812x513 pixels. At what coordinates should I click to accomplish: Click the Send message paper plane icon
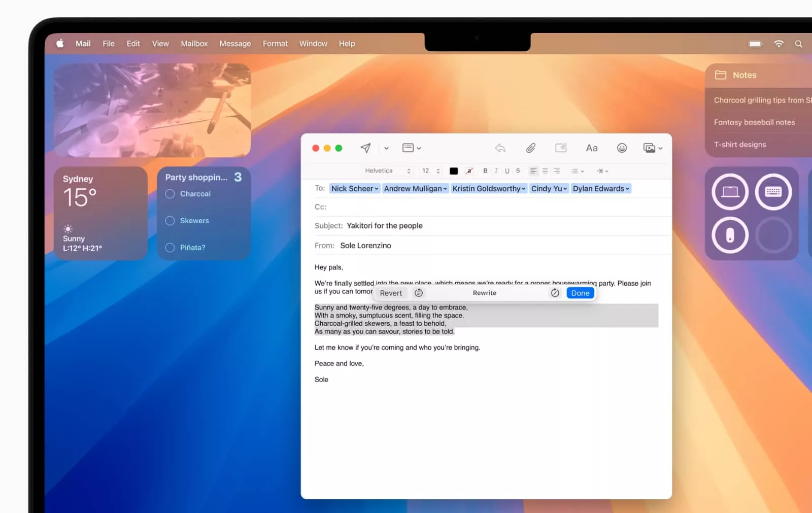pos(365,148)
